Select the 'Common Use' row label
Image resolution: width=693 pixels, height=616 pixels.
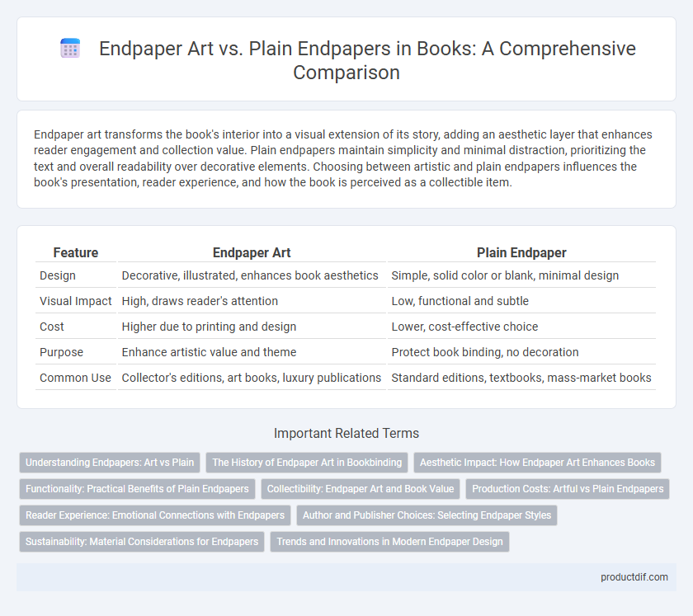coord(75,379)
